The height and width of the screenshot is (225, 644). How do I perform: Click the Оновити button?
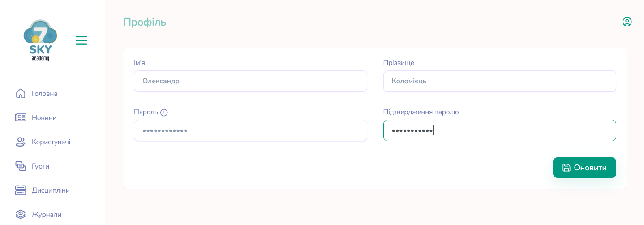click(x=584, y=168)
